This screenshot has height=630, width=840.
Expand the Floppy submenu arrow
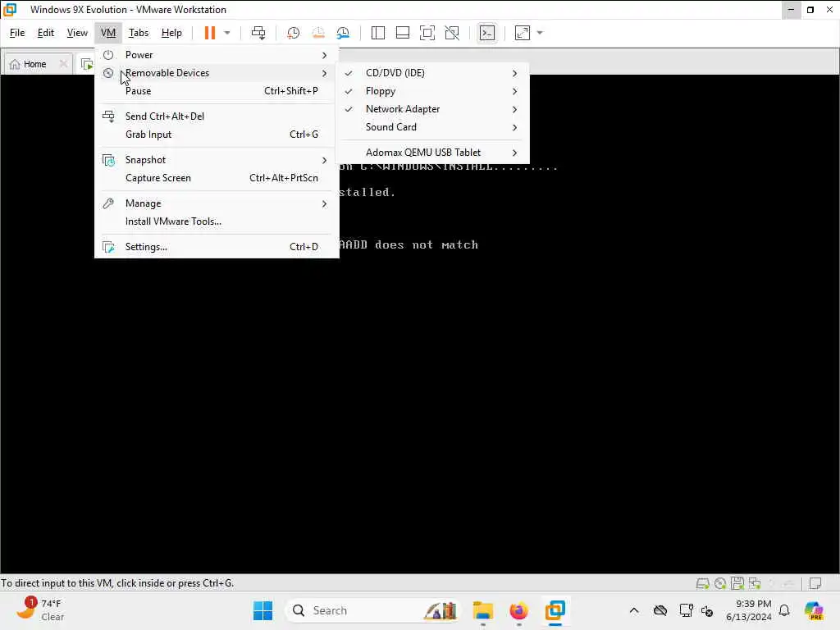[515, 91]
